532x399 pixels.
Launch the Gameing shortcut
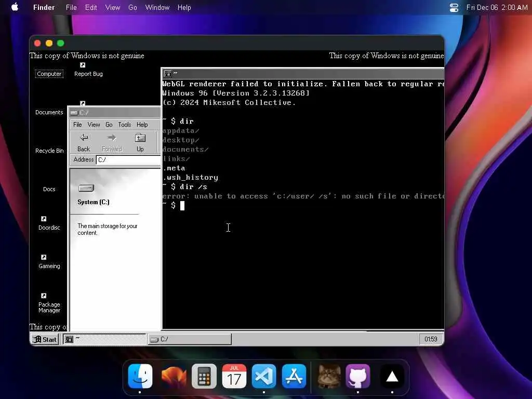click(x=49, y=262)
